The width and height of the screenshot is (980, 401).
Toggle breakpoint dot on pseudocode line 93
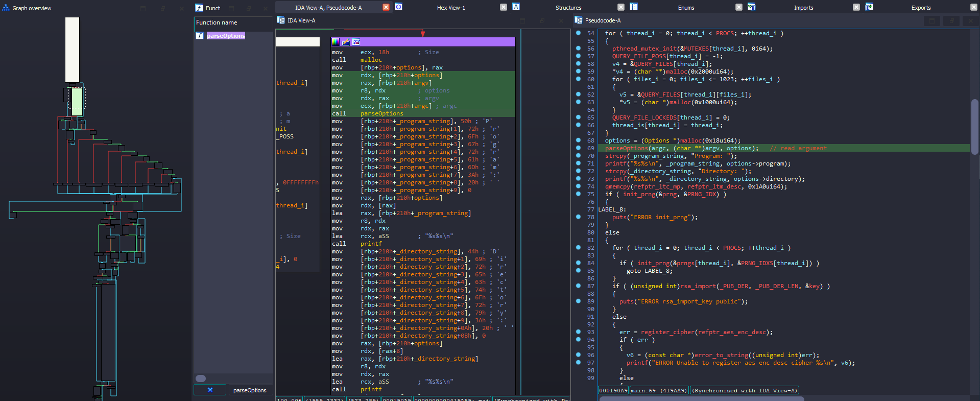click(x=578, y=332)
